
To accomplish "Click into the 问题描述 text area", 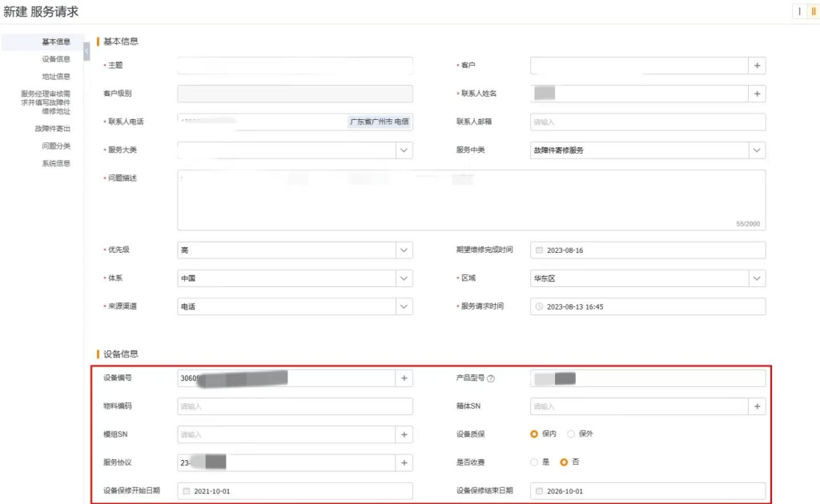I will [471, 200].
